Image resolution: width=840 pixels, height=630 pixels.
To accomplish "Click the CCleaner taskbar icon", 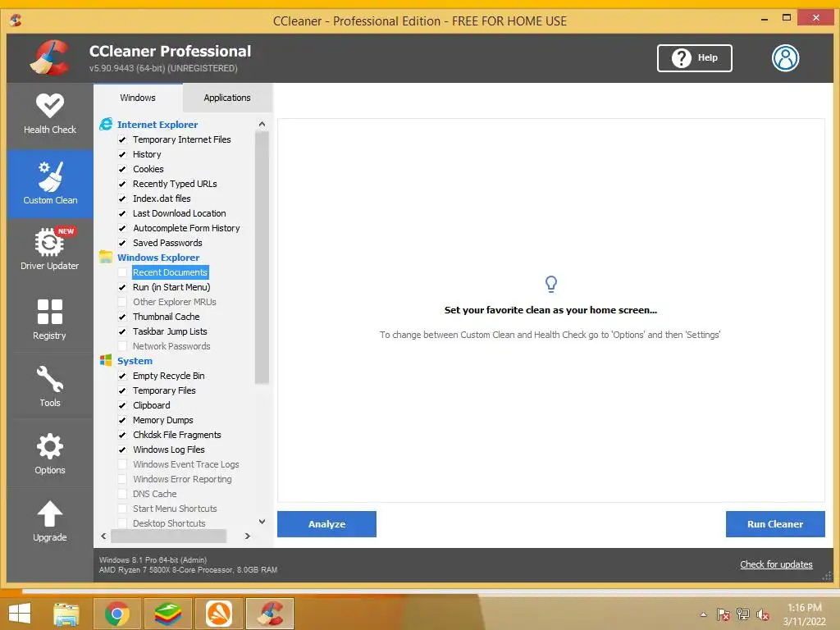I will point(270,614).
